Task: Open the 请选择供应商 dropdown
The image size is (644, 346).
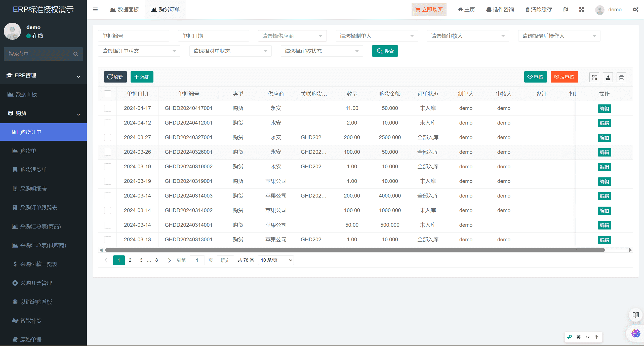Action: coord(292,36)
